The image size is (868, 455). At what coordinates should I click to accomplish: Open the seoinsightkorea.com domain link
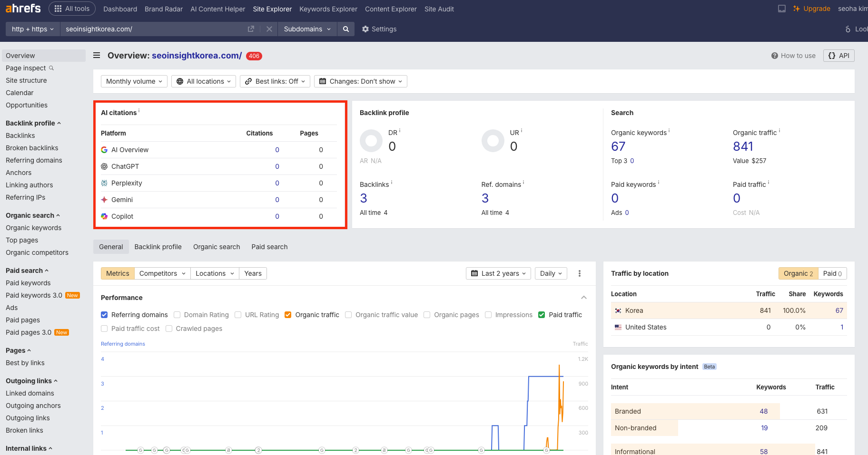click(196, 56)
